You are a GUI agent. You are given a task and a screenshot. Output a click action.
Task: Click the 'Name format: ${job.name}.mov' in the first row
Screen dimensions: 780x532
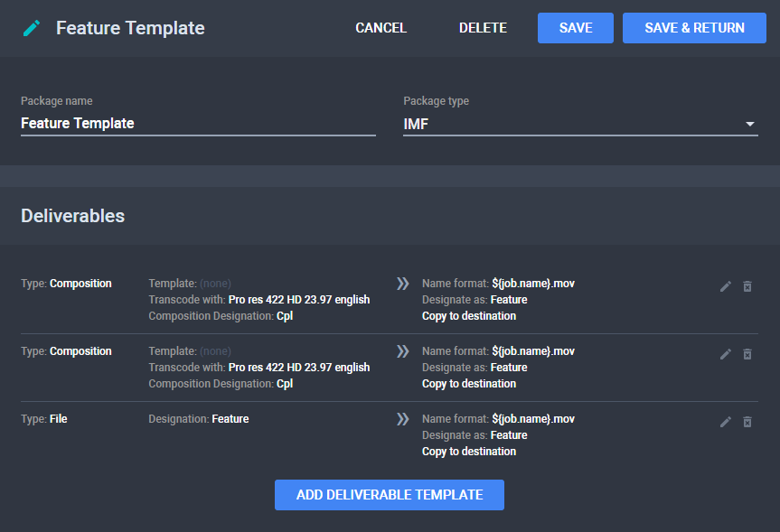pos(498,284)
